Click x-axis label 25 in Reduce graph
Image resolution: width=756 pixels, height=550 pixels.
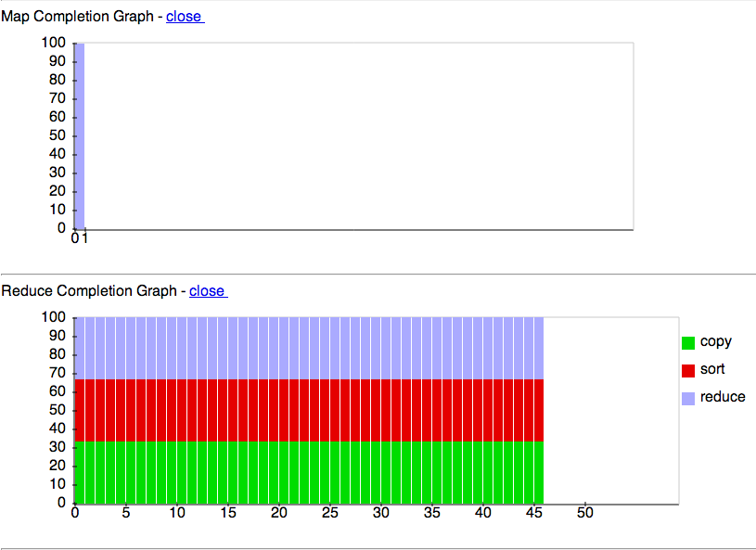330,513
